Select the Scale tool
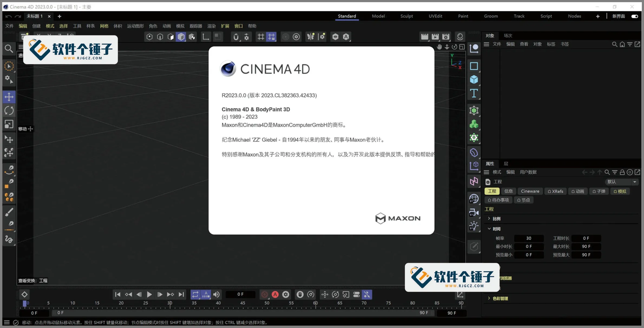644x328 pixels. (x=9, y=124)
